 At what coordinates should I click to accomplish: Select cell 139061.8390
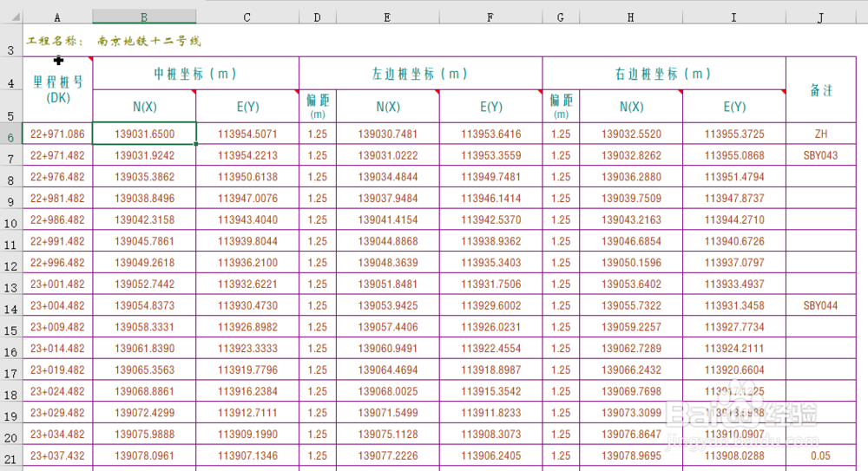coord(144,349)
